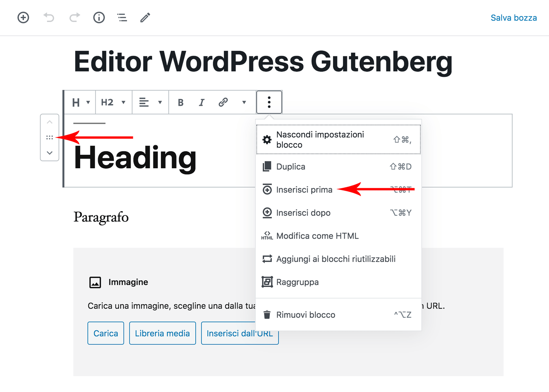This screenshot has width=549, height=392.
Task: Choose Inserisci dopo
Action: (x=339, y=213)
